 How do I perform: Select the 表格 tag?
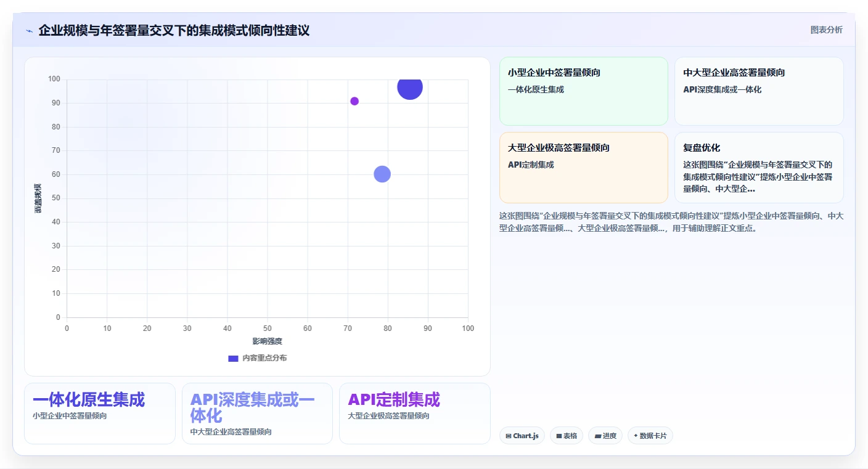click(567, 436)
